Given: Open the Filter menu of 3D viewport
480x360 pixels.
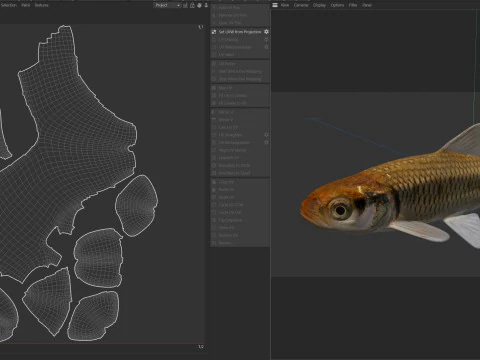Looking at the screenshot, I should [353, 5].
